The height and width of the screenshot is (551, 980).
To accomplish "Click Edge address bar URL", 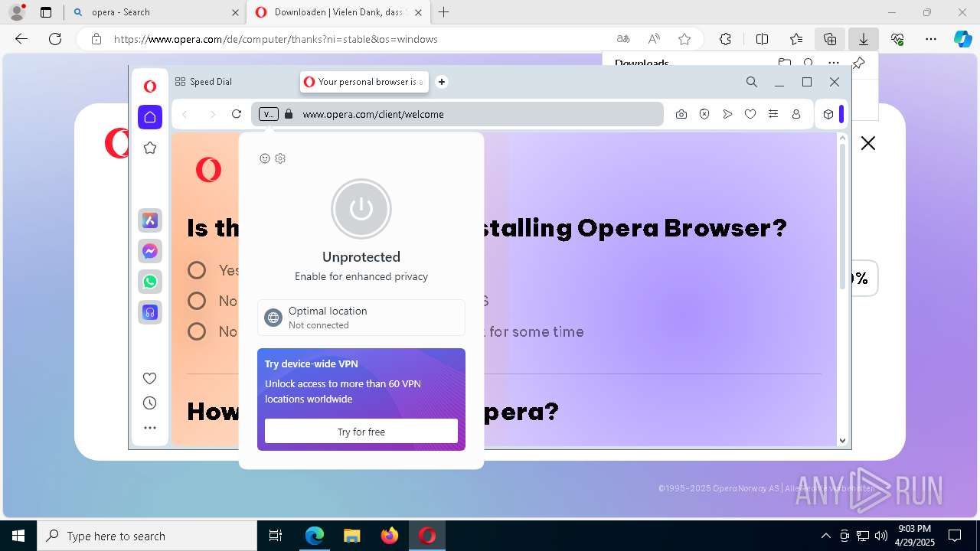I will click(276, 39).
